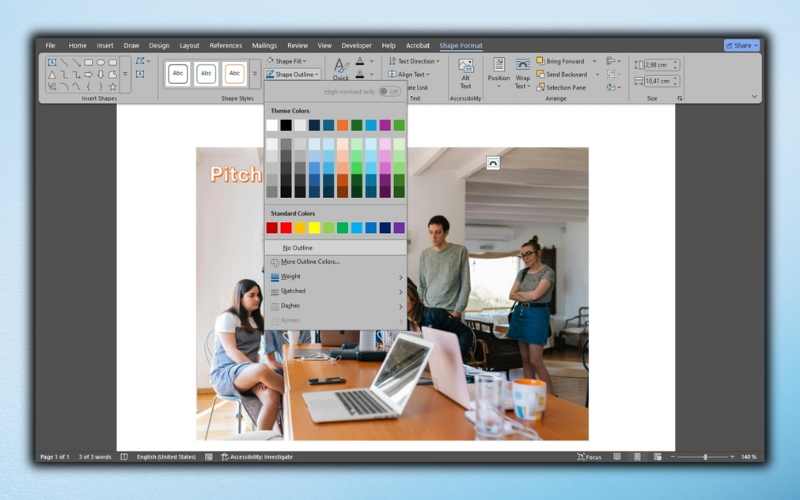Viewport: 800px width, 500px height.
Task: Select the Freeform Scribble shape
Action: tap(52, 87)
